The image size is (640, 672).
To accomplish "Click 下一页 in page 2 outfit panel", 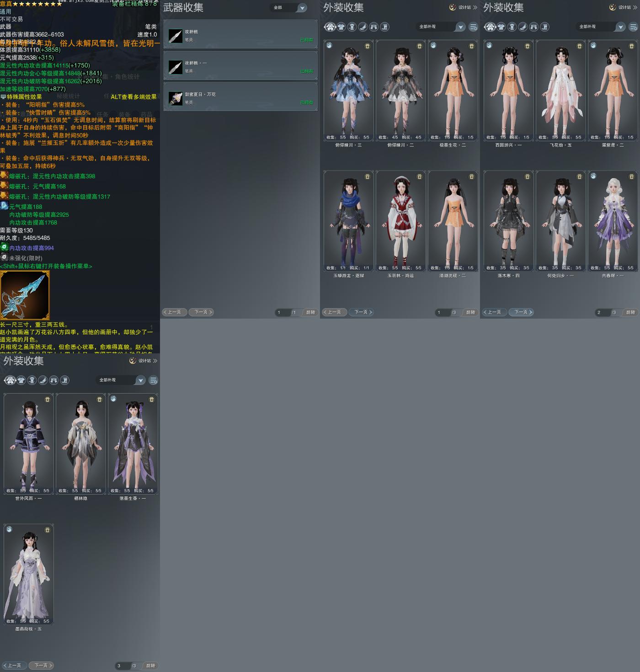I will point(521,312).
